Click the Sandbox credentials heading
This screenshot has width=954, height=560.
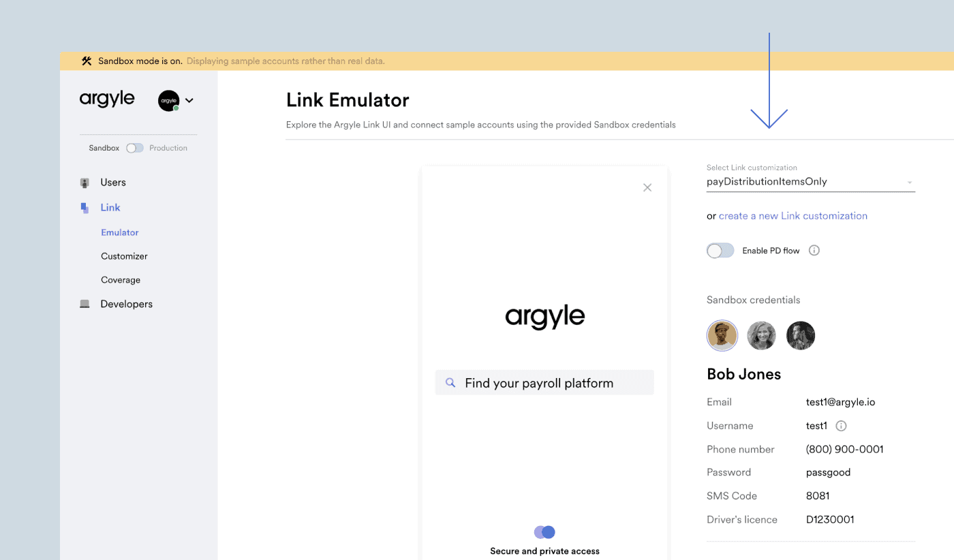click(754, 300)
